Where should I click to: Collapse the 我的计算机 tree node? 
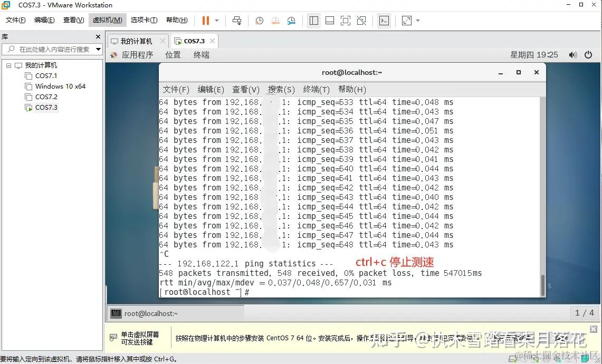8,65
